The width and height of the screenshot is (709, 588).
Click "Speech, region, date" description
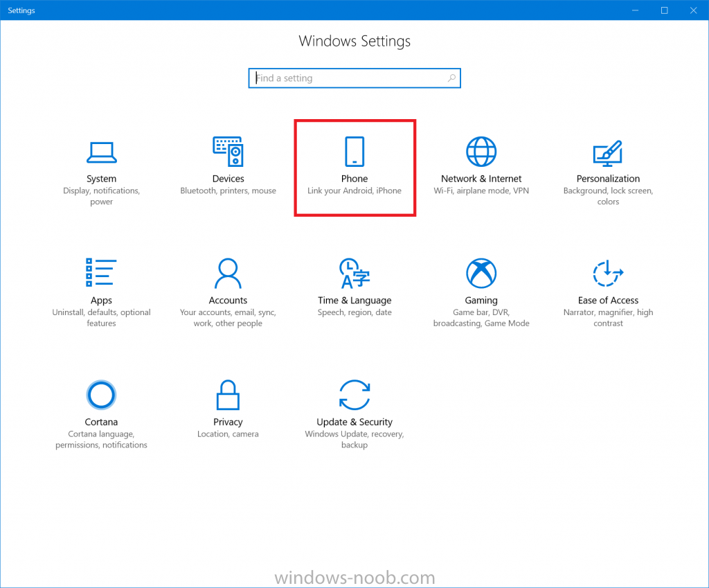click(354, 312)
